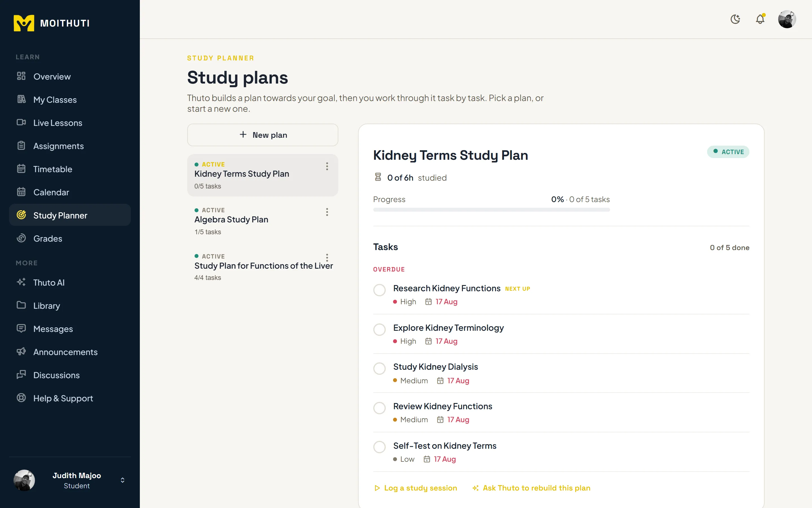Viewport: 812px width, 508px height.
Task: Click the plus icon in New plan
Action: pos(243,134)
